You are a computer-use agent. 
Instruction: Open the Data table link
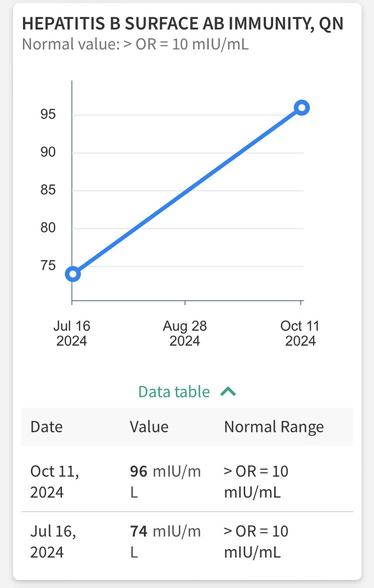tap(174, 391)
